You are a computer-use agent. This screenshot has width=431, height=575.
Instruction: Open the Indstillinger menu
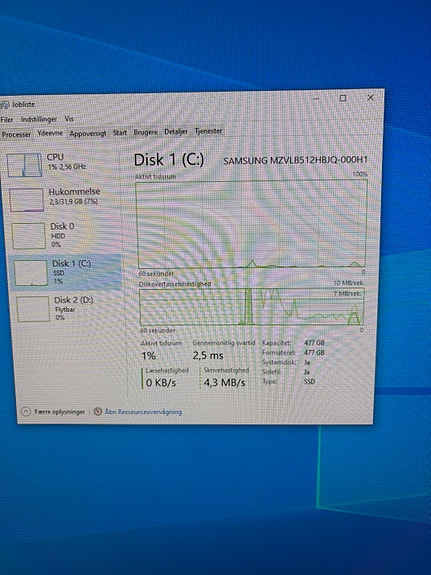(x=39, y=119)
